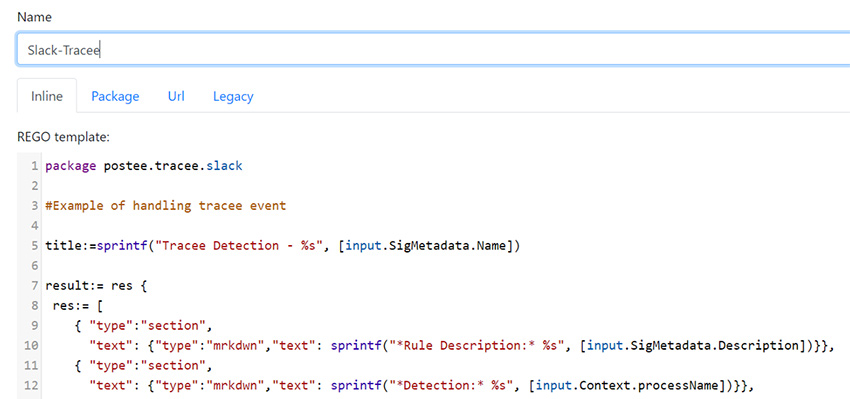
Task: Switch to the Legacy tab
Action: tap(233, 96)
